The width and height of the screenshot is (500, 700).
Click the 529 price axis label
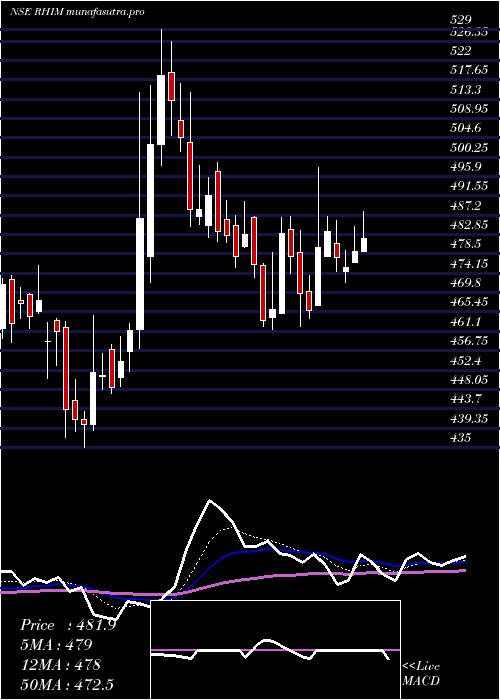[x=461, y=20]
